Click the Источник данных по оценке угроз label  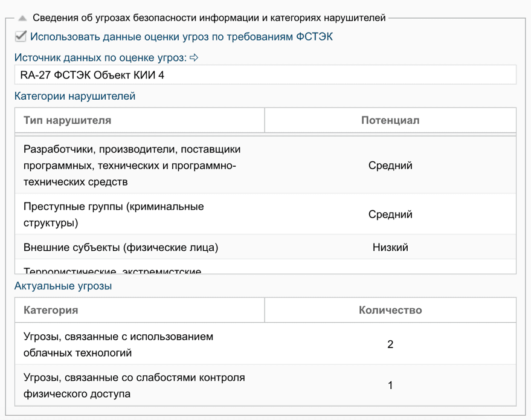(100, 58)
